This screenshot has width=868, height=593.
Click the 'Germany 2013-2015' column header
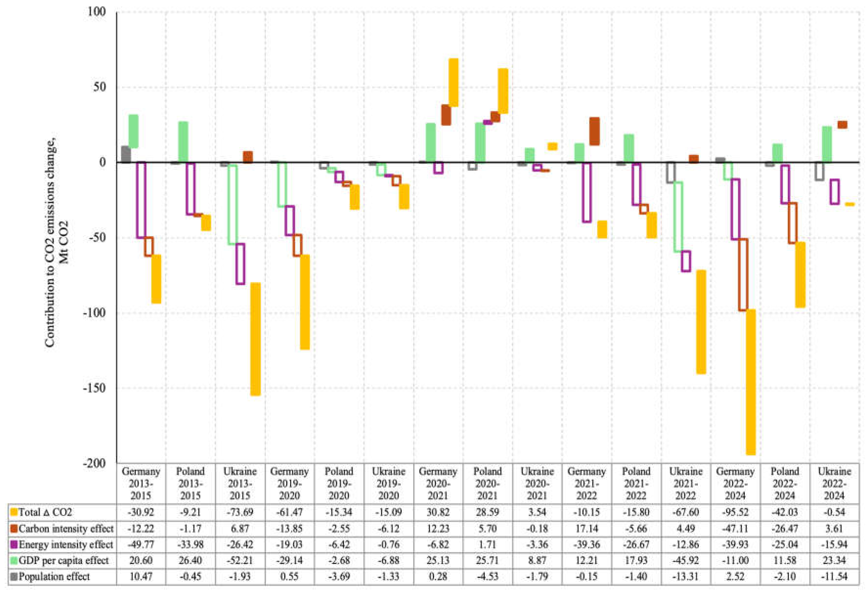click(x=141, y=483)
